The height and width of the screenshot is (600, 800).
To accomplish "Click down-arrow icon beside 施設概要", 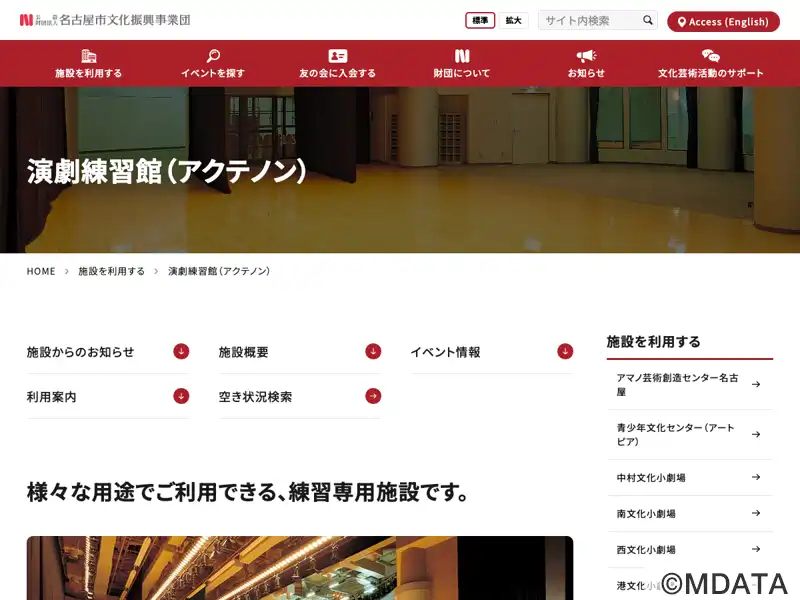I will pyautogui.click(x=373, y=352).
